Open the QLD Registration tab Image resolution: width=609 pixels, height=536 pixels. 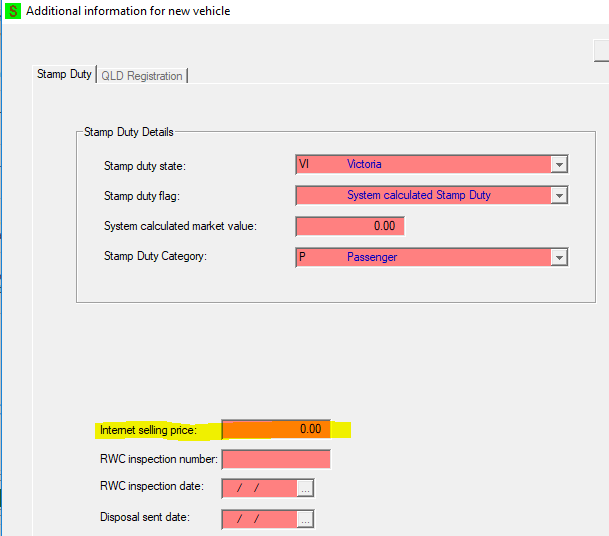[141, 76]
